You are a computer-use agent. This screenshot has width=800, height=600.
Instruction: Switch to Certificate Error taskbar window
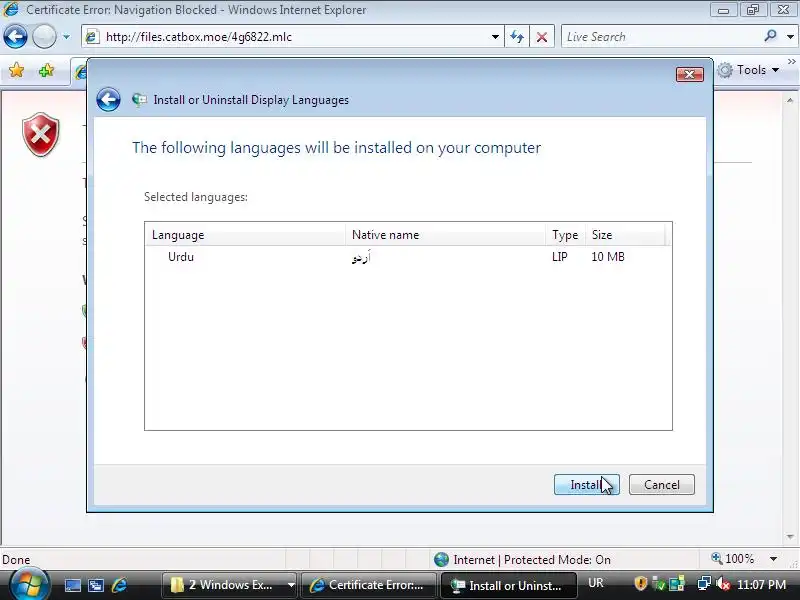click(x=369, y=585)
